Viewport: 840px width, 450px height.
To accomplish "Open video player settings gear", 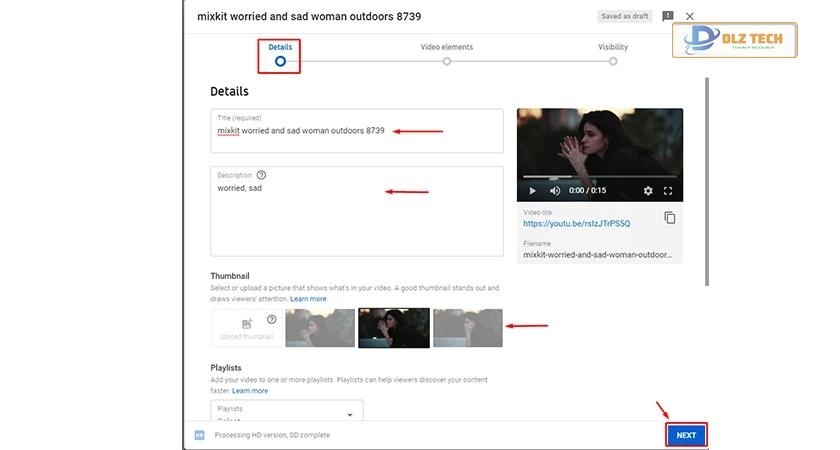I will click(x=648, y=191).
